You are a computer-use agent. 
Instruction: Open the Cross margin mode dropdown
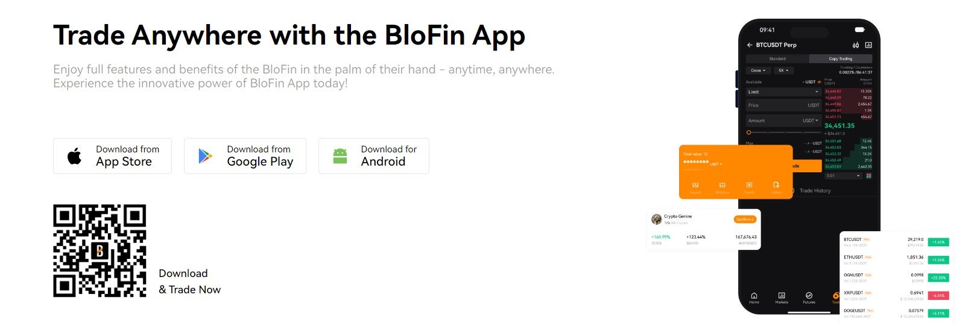tap(758, 70)
